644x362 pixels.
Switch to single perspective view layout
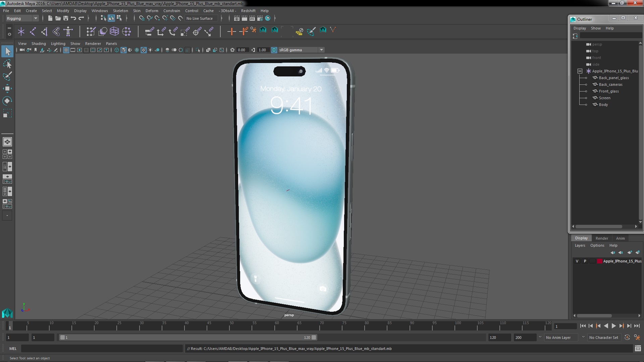pos(7,142)
